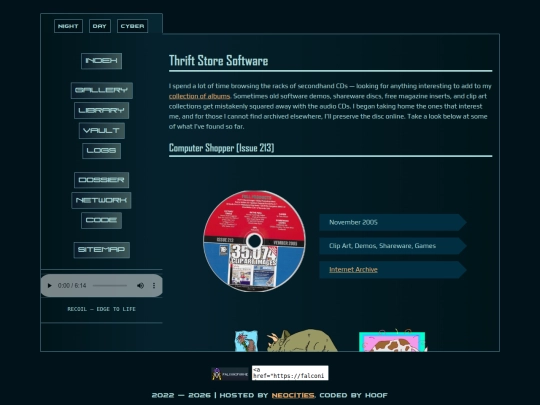
Task: Open the Network section
Action: (x=101, y=200)
